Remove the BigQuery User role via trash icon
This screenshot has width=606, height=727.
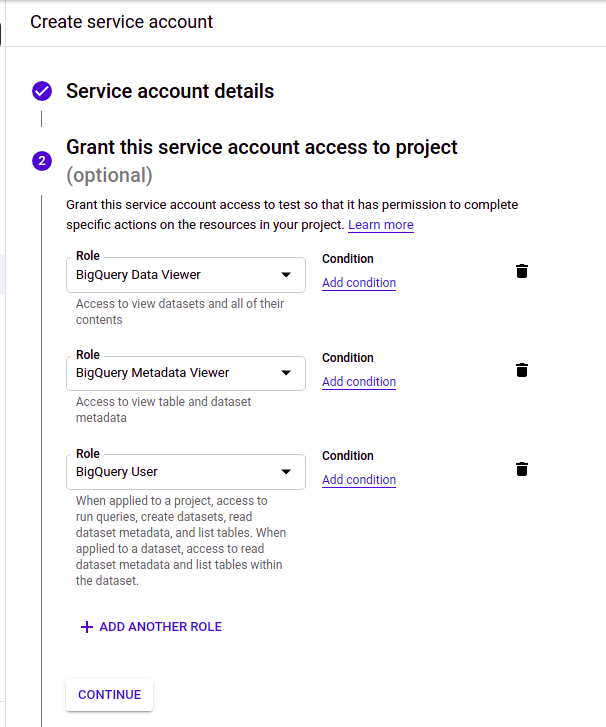click(x=522, y=469)
